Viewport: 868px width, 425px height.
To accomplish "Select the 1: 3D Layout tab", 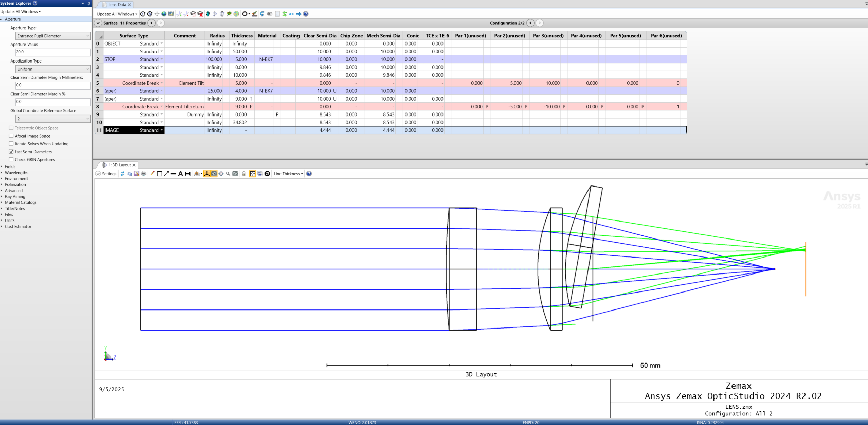I will pyautogui.click(x=120, y=165).
